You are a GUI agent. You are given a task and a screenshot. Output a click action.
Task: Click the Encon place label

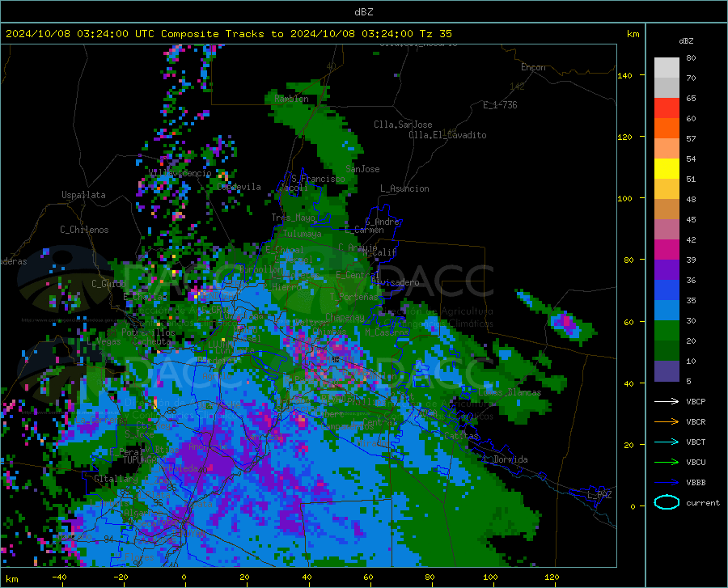[533, 67]
